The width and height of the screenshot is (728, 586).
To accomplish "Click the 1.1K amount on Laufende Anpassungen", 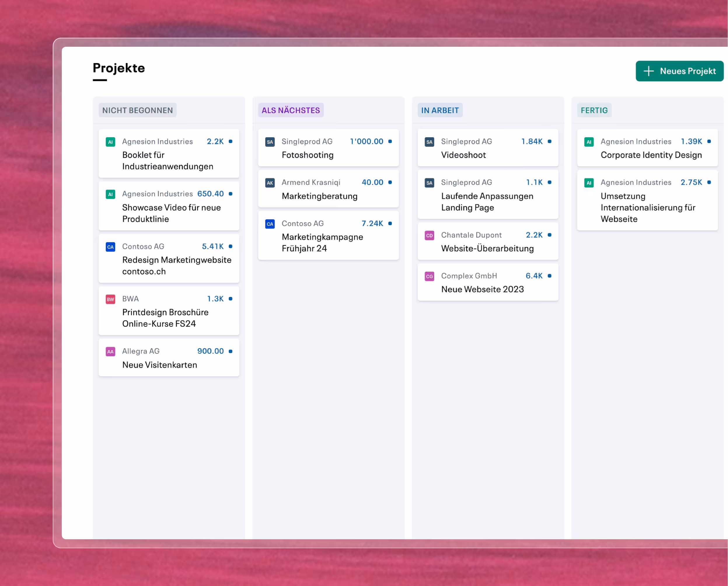I will pos(534,182).
